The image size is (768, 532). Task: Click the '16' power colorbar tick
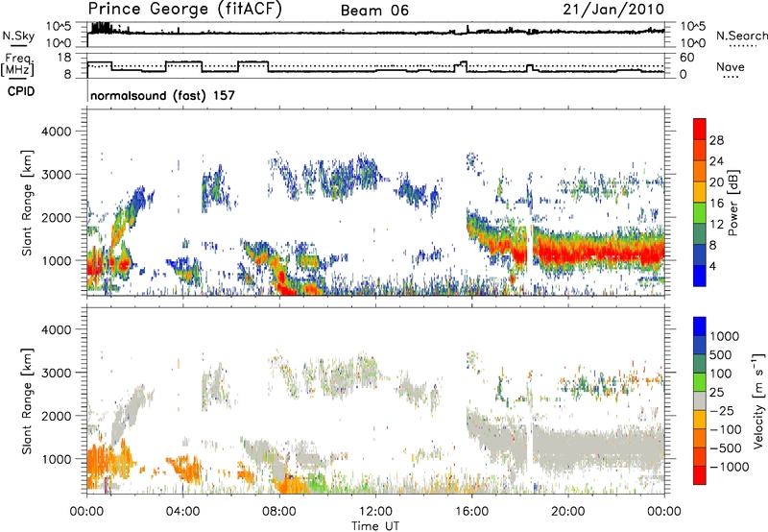coord(716,204)
